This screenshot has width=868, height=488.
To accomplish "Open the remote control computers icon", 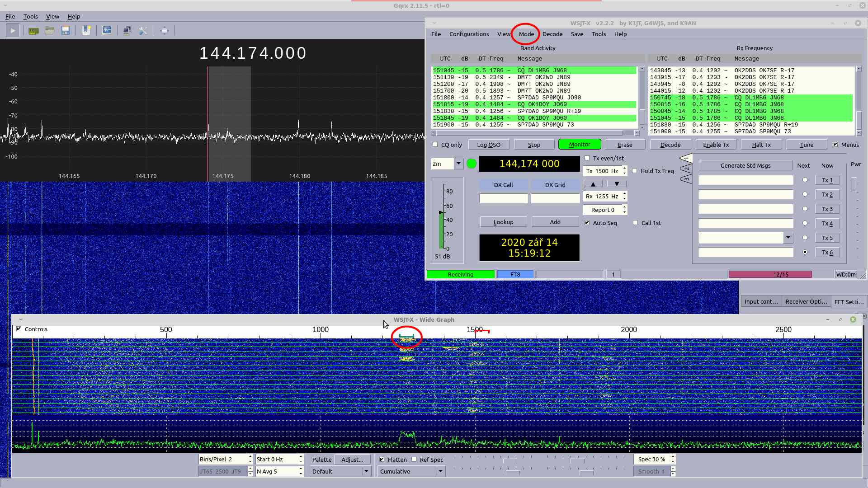I will tap(127, 31).
